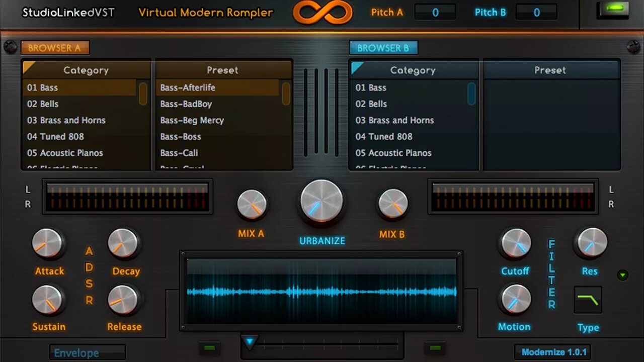Click the right L/R level meter

tap(513, 196)
